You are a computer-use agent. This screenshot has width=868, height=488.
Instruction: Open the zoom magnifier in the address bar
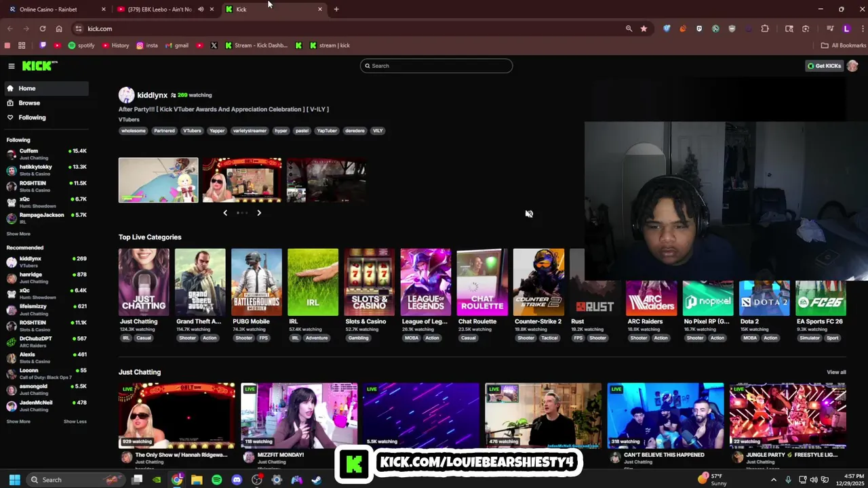coord(629,28)
